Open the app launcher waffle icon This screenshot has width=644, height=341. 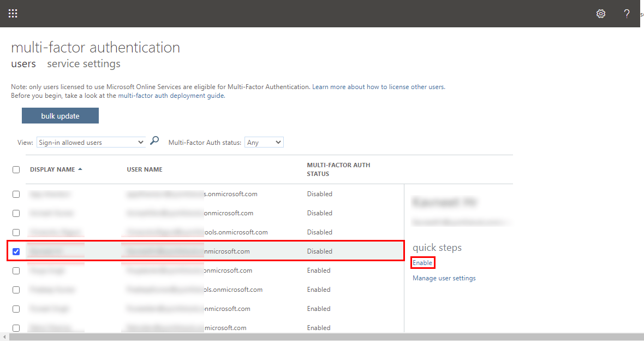13,14
